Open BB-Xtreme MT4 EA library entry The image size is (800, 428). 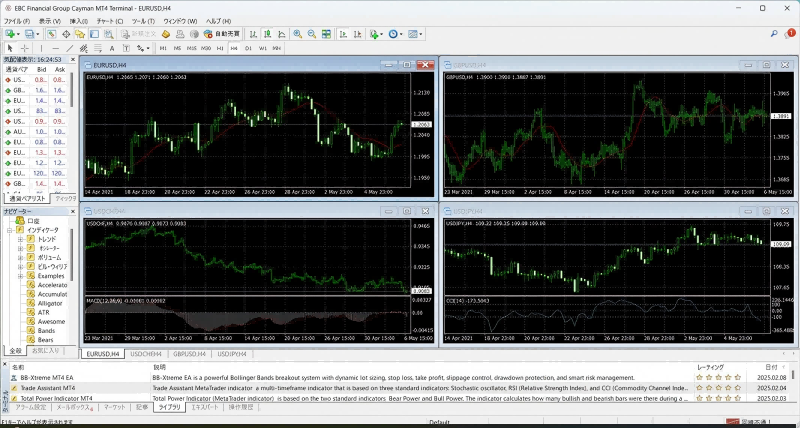pos(47,377)
